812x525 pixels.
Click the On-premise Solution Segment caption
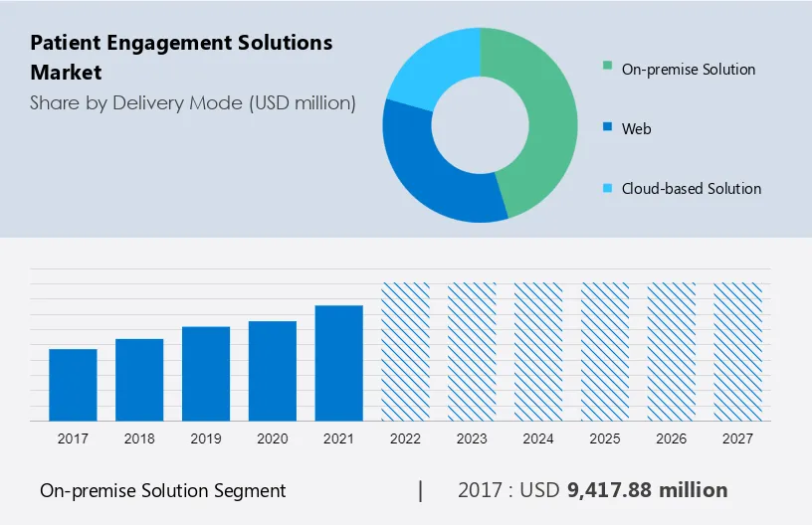(162, 491)
